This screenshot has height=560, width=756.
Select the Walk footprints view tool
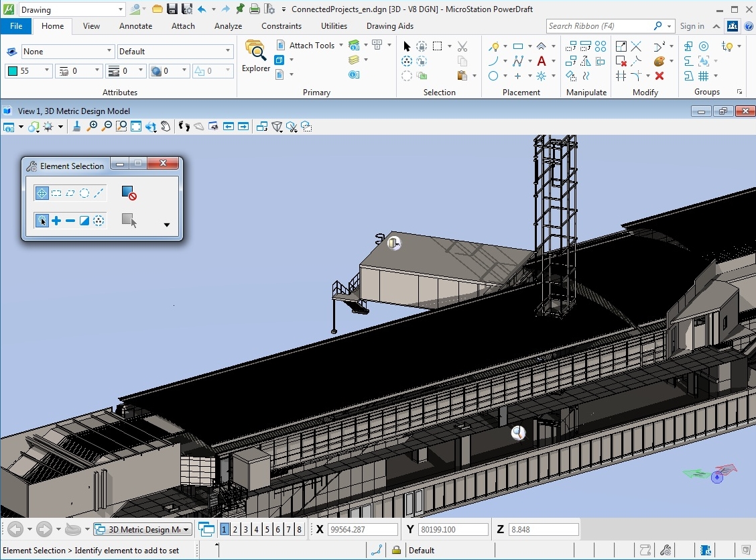pos(184,126)
